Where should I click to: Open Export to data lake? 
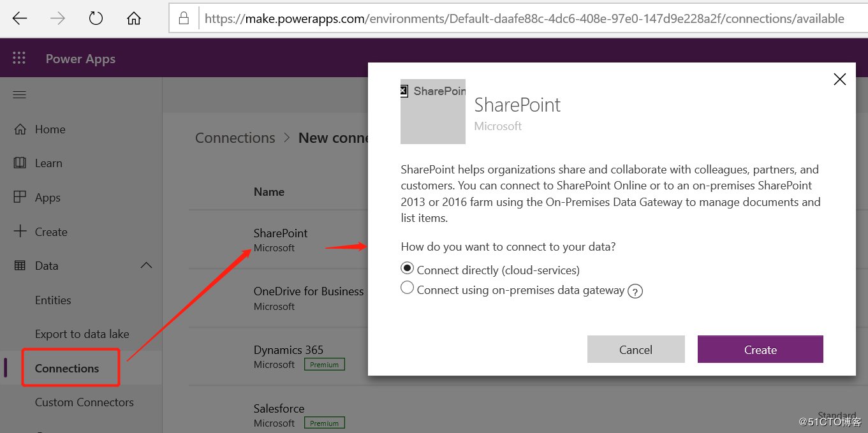click(82, 334)
